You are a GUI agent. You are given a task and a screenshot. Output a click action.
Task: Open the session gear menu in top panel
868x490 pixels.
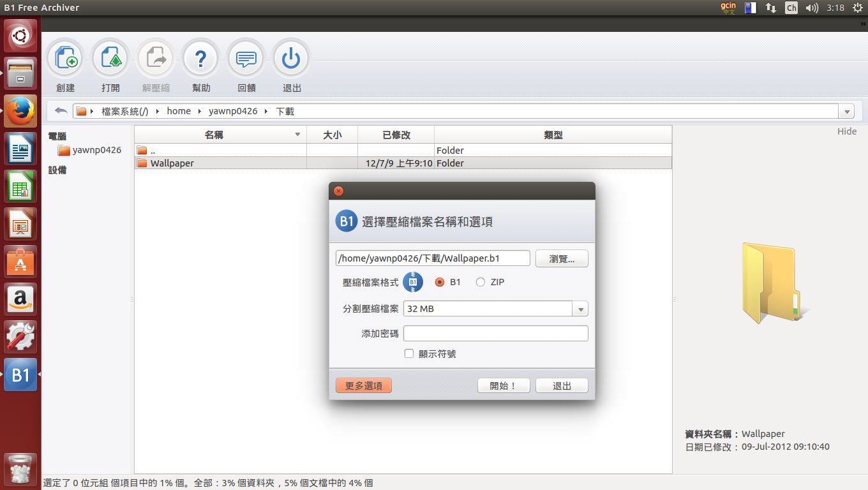pos(857,8)
